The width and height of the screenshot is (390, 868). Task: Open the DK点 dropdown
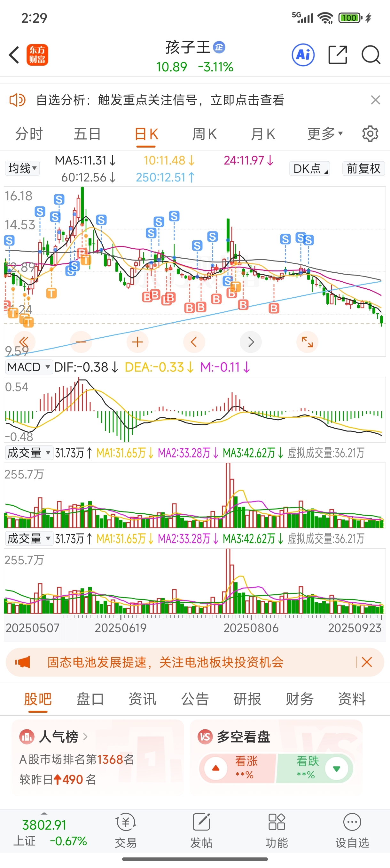309,168
